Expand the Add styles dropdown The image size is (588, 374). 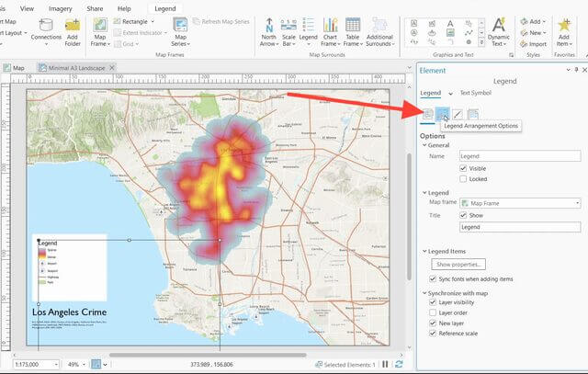tap(544, 22)
